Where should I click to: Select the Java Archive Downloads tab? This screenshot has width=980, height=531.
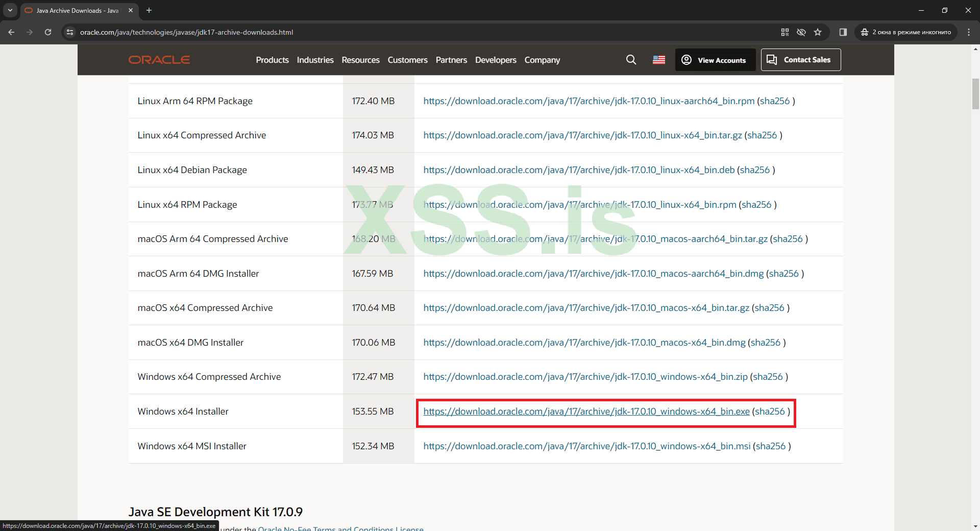tap(79, 10)
